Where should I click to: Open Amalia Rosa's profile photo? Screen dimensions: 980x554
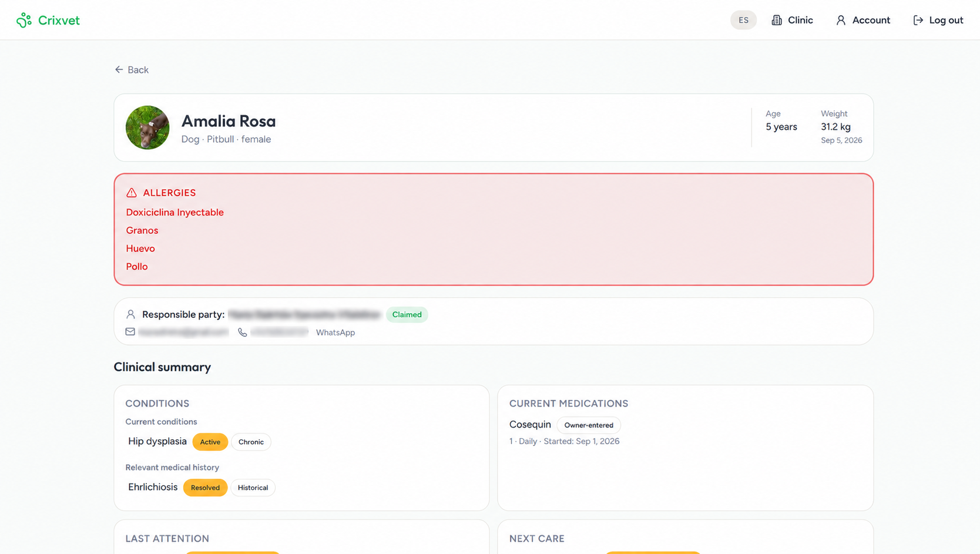(x=147, y=127)
